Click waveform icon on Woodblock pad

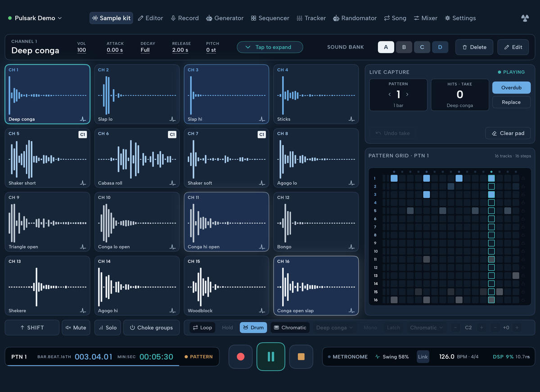pos(262,311)
